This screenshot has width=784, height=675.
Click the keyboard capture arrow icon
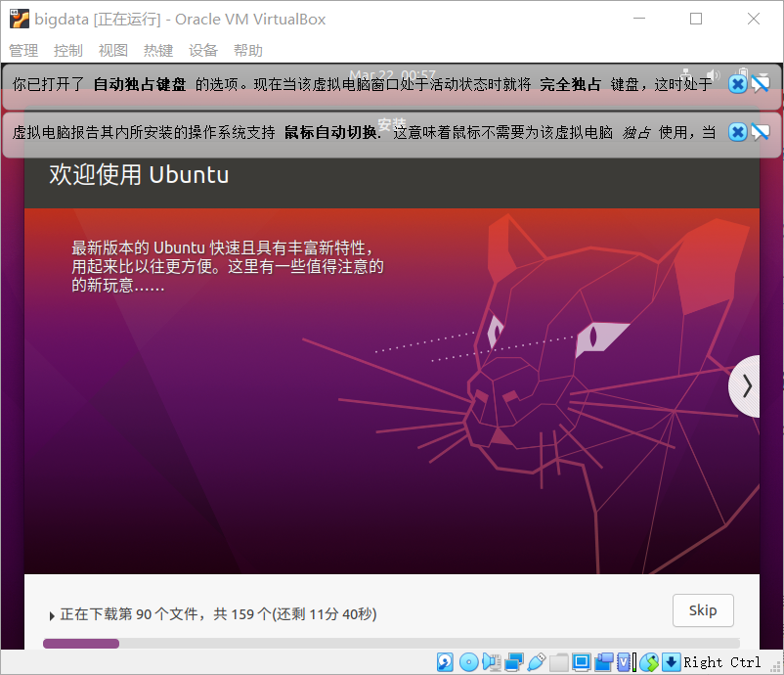pos(671,662)
